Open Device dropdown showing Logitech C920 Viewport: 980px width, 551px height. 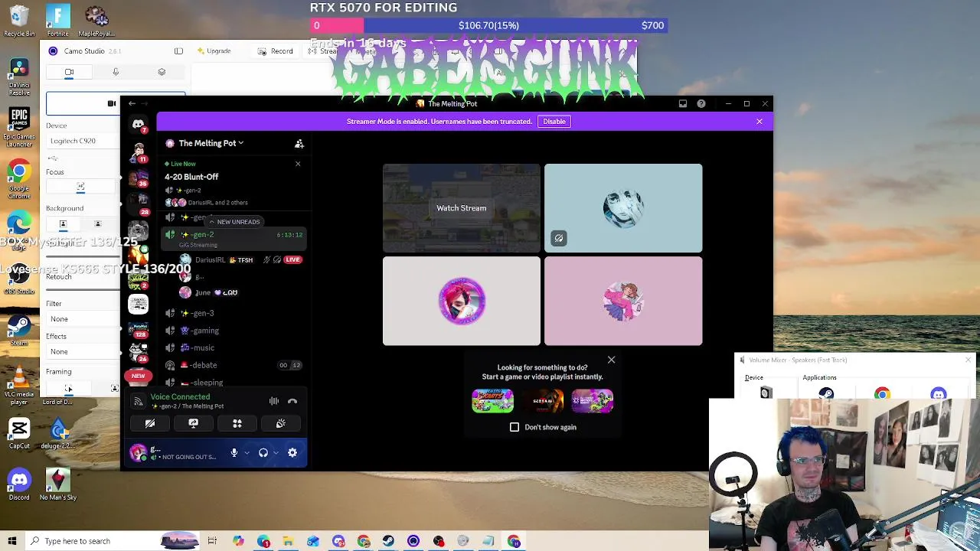point(83,141)
